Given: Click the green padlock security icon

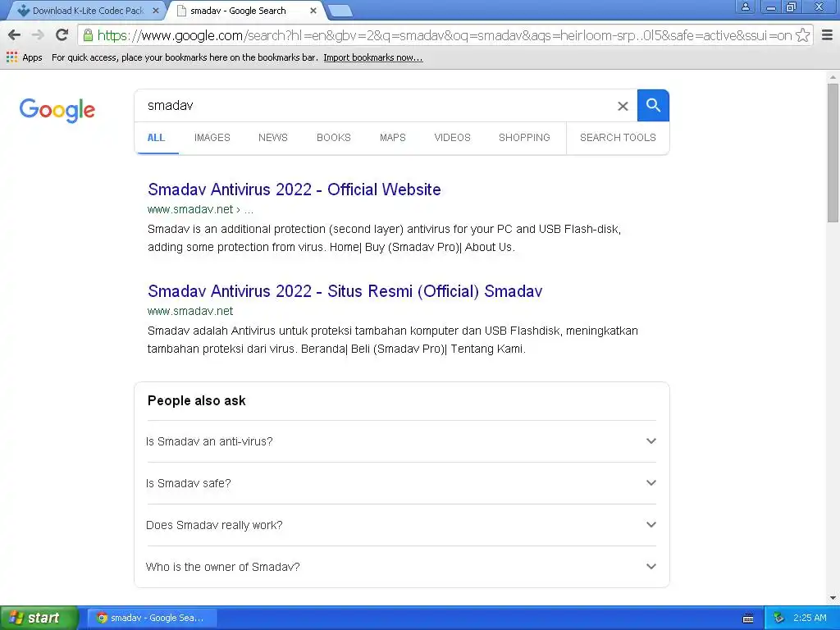Looking at the screenshot, I should click(x=88, y=35).
